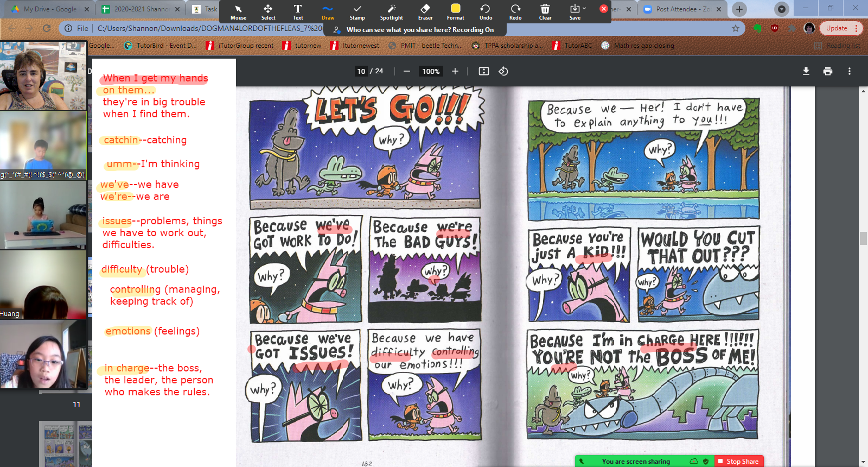Viewport: 868px width, 467px height.
Task: Click the screen sharing shield icon
Action: 706,461
